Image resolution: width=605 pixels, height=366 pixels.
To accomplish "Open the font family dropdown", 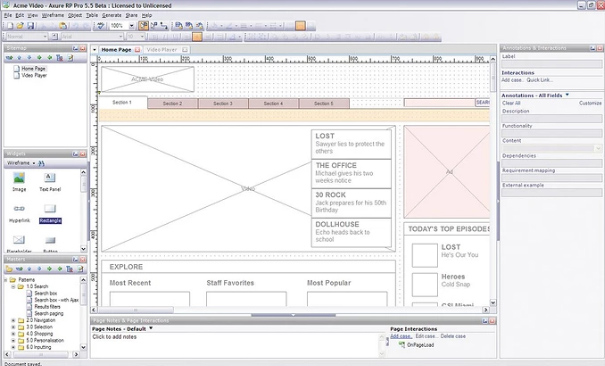I will [x=121, y=37].
